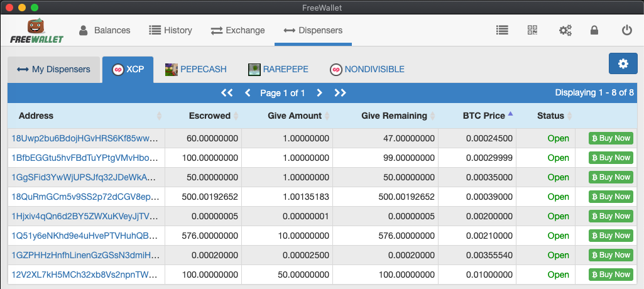Click the Page 1 of 1 indicator
The width and height of the screenshot is (644, 289).
pyautogui.click(x=283, y=93)
